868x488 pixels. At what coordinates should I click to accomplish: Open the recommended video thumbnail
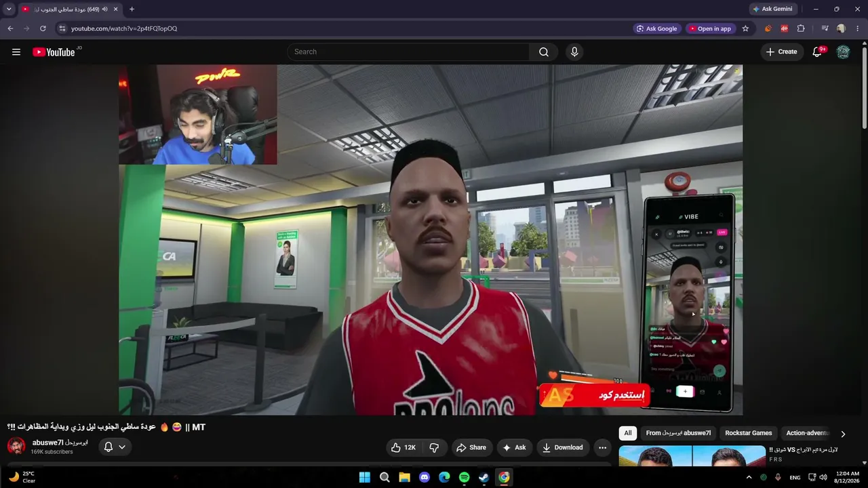tap(692, 455)
